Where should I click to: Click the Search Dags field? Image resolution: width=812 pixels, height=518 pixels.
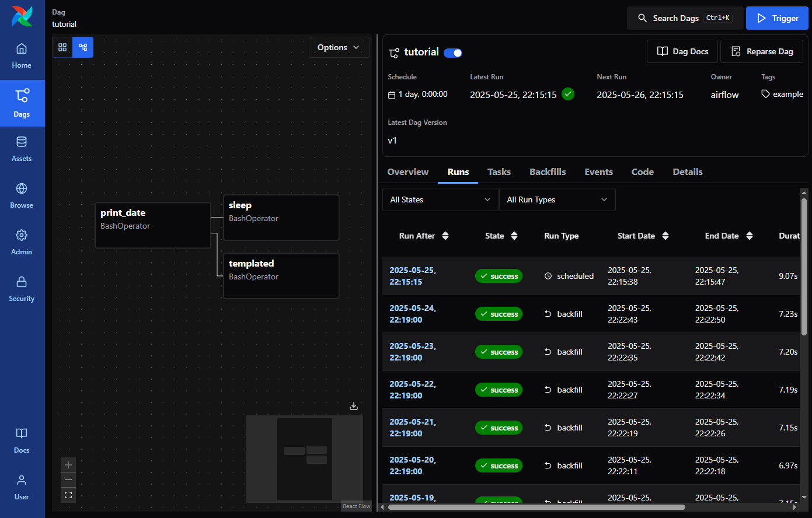coord(685,18)
